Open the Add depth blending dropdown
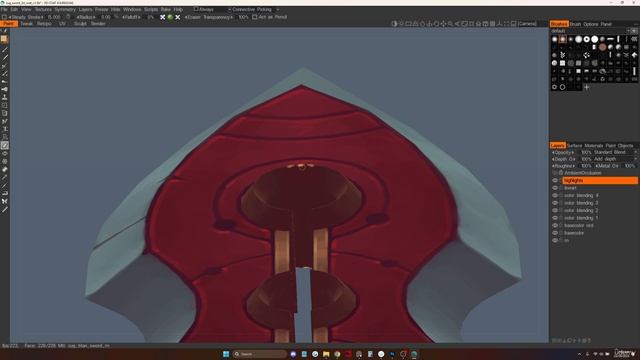Image resolution: width=640 pixels, height=360 pixels. click(x=615, y=159)
